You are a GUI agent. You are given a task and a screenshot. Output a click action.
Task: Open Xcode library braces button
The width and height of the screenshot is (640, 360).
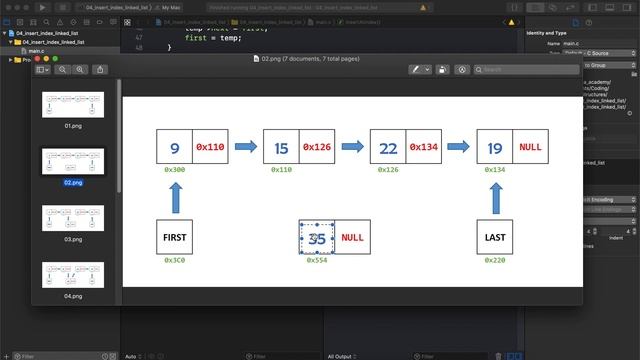point(514,7)
